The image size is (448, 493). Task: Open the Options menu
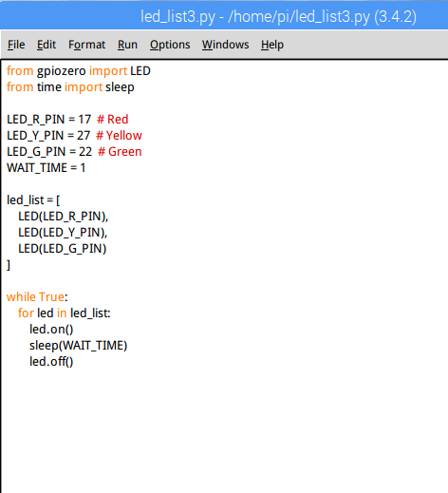(x=170, y=45)
